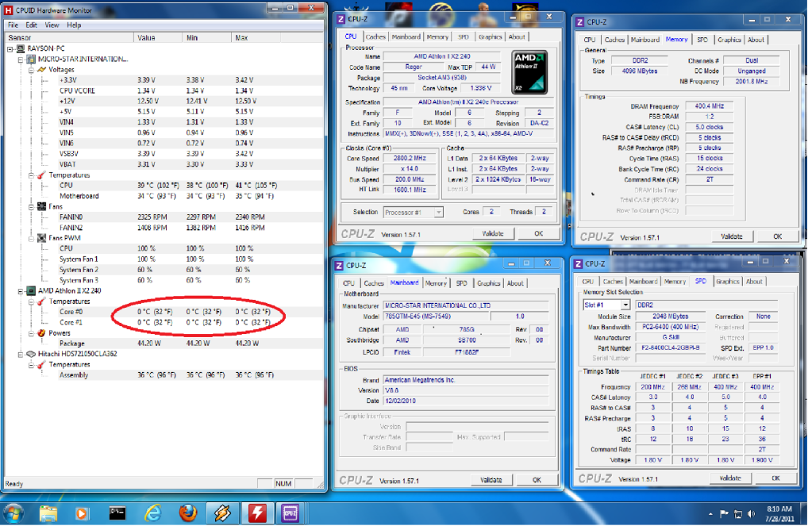Click the AMD Athlon II processor logo

pyautogui.click(x=529, y=72)
